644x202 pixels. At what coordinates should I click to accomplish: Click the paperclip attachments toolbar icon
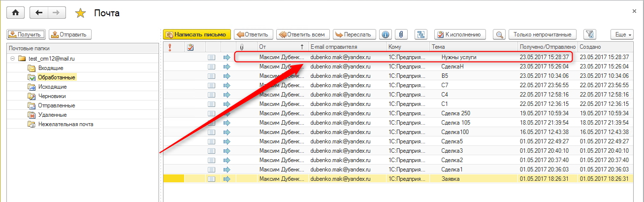402,34
